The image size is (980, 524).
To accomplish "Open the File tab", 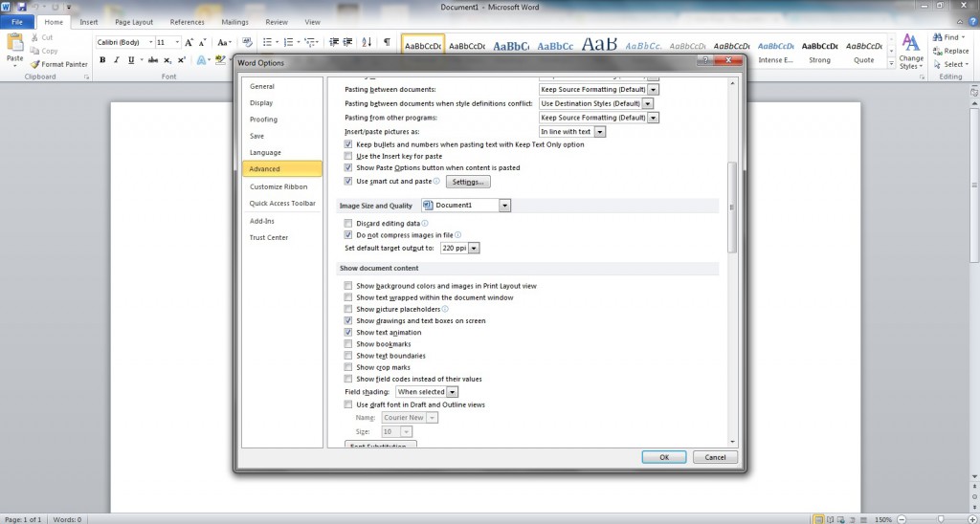I will pos(17,22).
